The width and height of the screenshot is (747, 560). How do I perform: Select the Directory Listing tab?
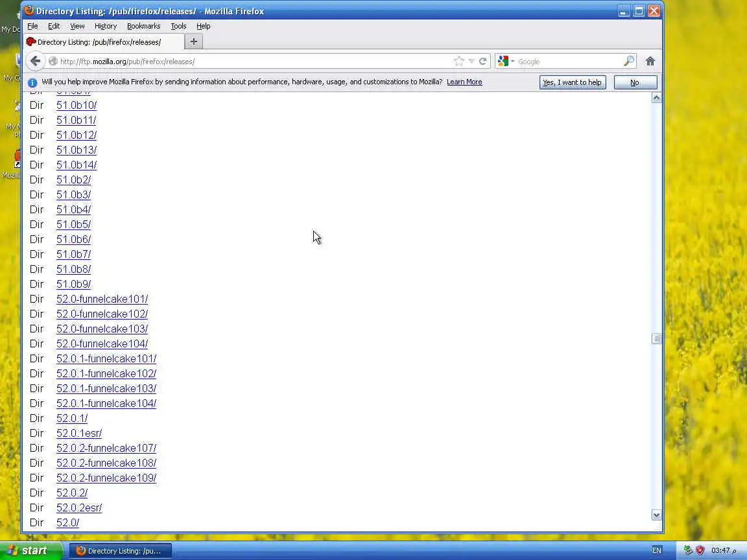(x=104, y=42)
